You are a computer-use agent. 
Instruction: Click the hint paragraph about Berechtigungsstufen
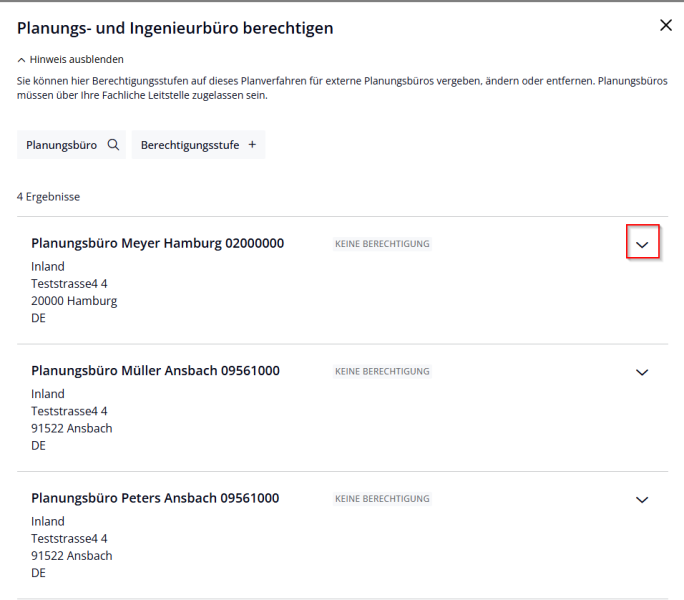click(340, 88)
